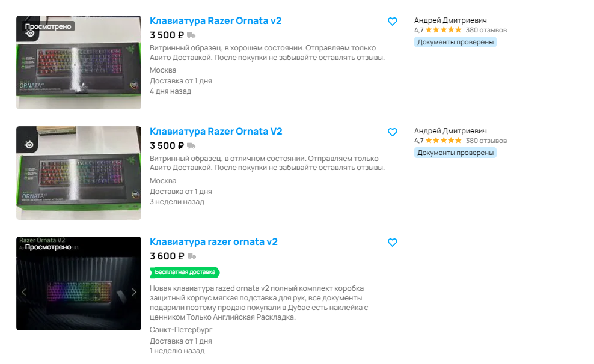Open second listing keyboard box thumbnail
The width and height of the screenshot is (594, 364).
79,173
